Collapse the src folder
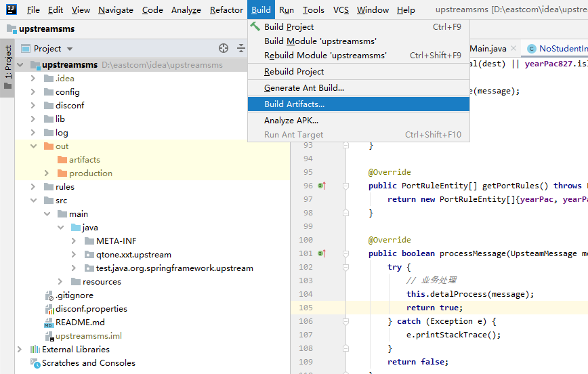This screenshot has height=374, width=588. pos(34,201)
